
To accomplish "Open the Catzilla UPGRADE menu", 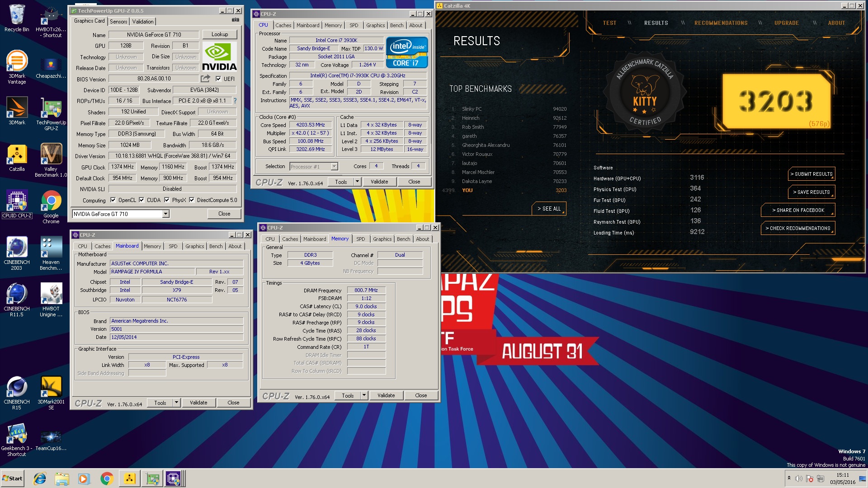I will [787, 23].
